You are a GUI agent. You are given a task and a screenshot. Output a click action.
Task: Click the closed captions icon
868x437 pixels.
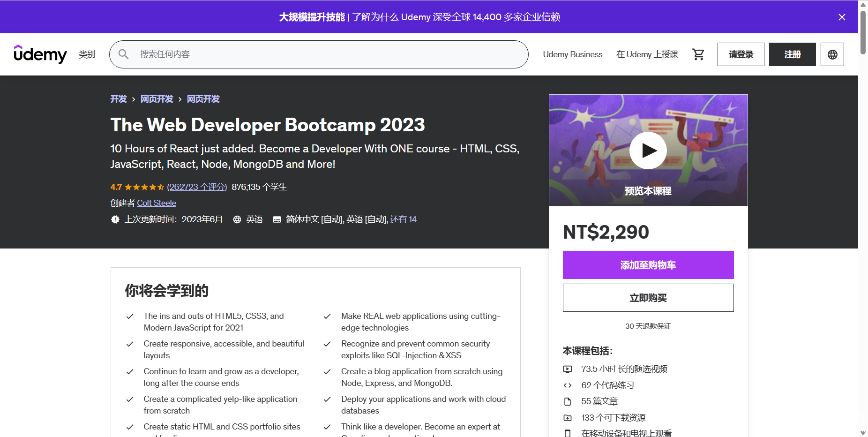277,219
